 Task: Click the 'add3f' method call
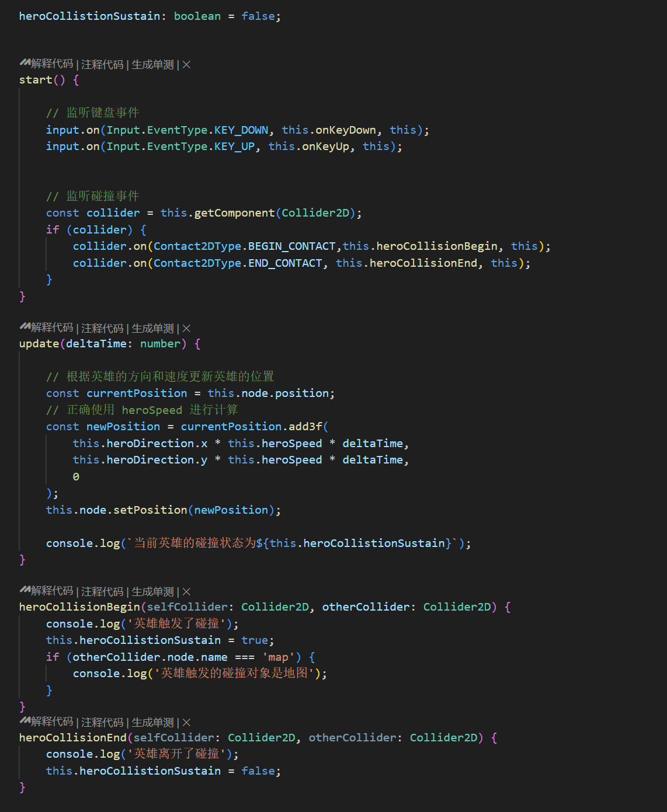[305, 426]
